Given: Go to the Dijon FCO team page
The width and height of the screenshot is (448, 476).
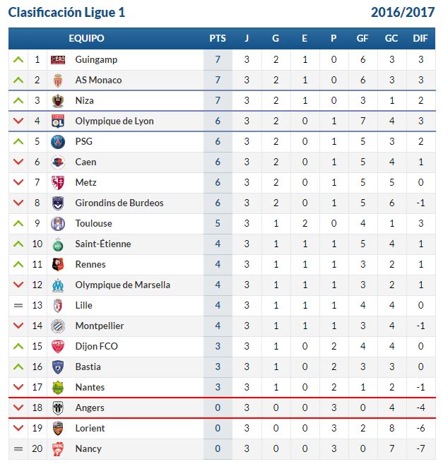Looking at the screenshot, I should [x=97, y=346].
